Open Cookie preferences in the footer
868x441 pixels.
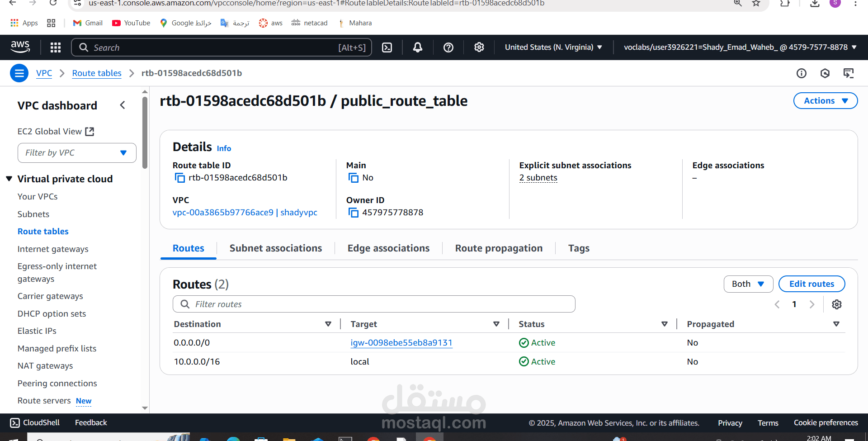tap(826, 422)
